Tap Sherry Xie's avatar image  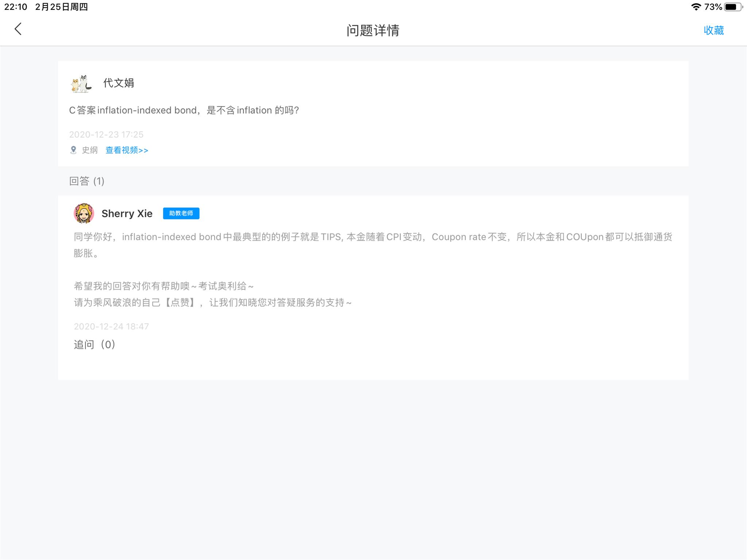84,213
